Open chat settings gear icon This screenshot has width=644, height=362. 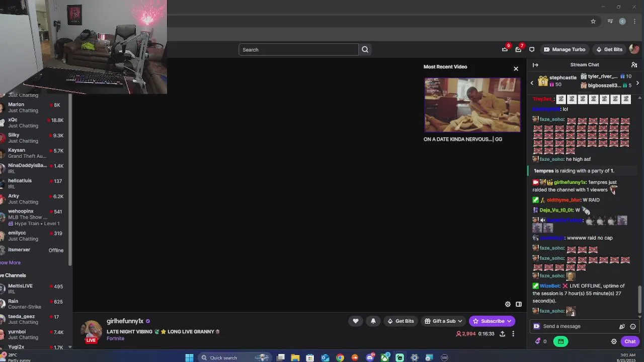click(x=614, y=341)
